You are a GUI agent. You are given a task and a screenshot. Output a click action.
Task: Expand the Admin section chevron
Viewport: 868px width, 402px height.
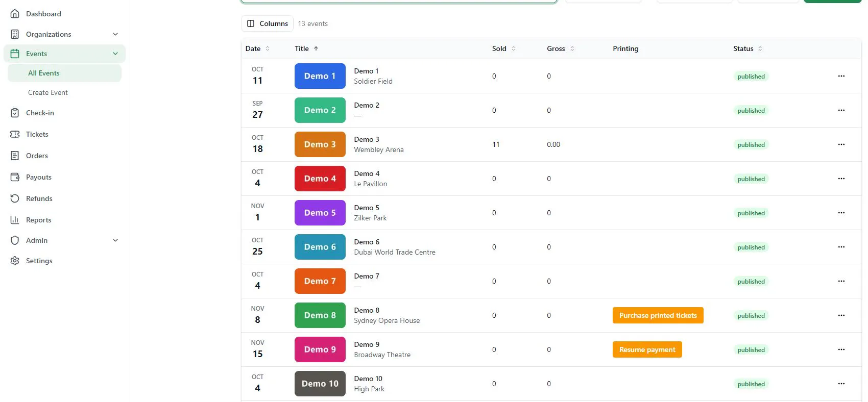tap(115, 240)
